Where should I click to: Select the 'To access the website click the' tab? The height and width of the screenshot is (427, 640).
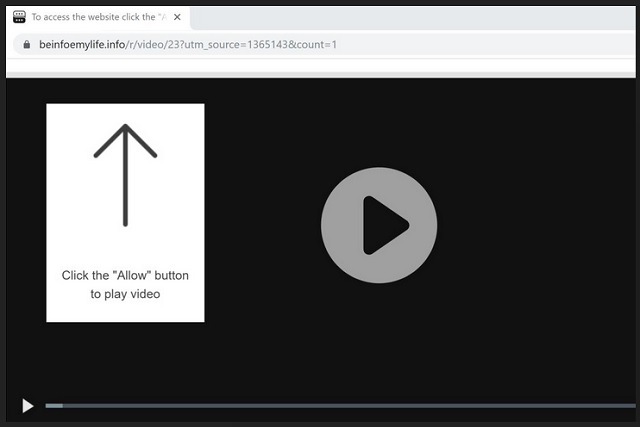point(98,17)
